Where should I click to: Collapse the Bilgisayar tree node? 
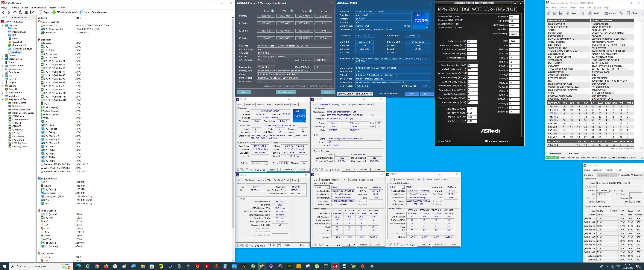coord(3,25)
